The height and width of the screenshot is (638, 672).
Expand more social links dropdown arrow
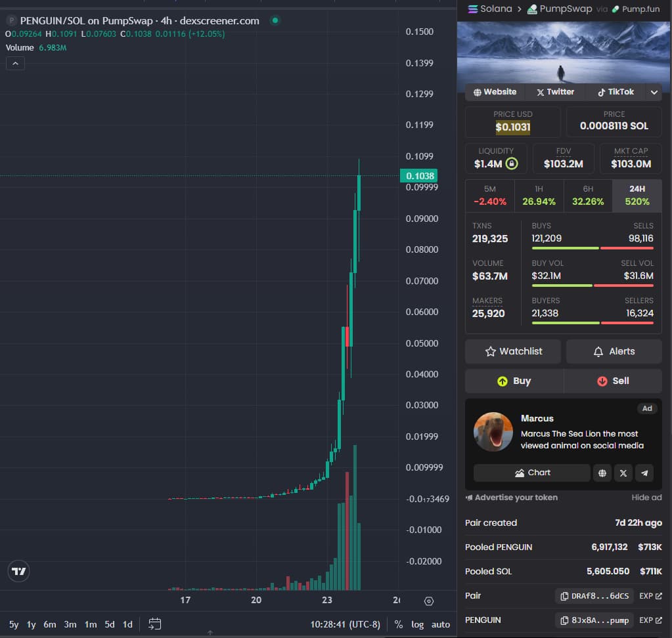pos(654,93)
